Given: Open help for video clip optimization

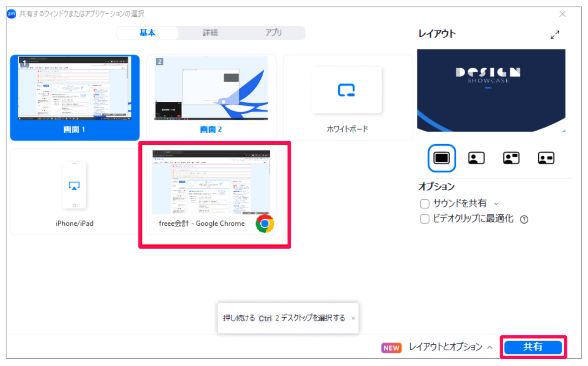Looking at the screenshot, I should click(x=524, y=219).
